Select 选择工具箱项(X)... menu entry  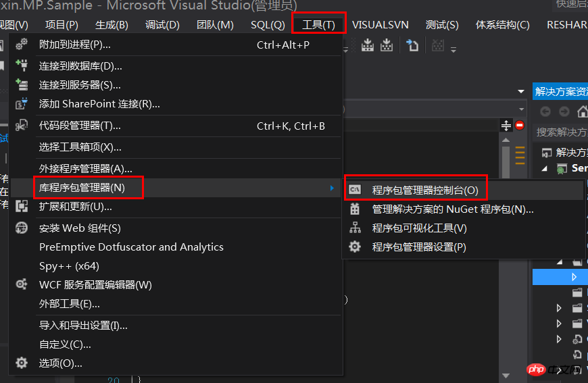(176, 147)
